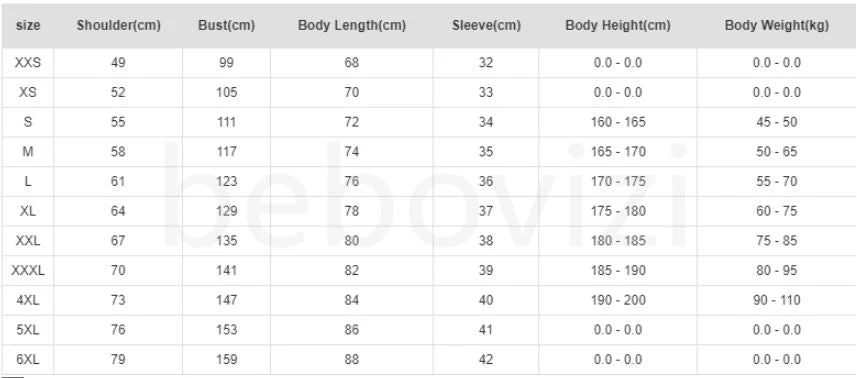This screenshot has height=378, width=857.
Task: Click sleeve value 34 in S row
Action: [x=486, y=122]
